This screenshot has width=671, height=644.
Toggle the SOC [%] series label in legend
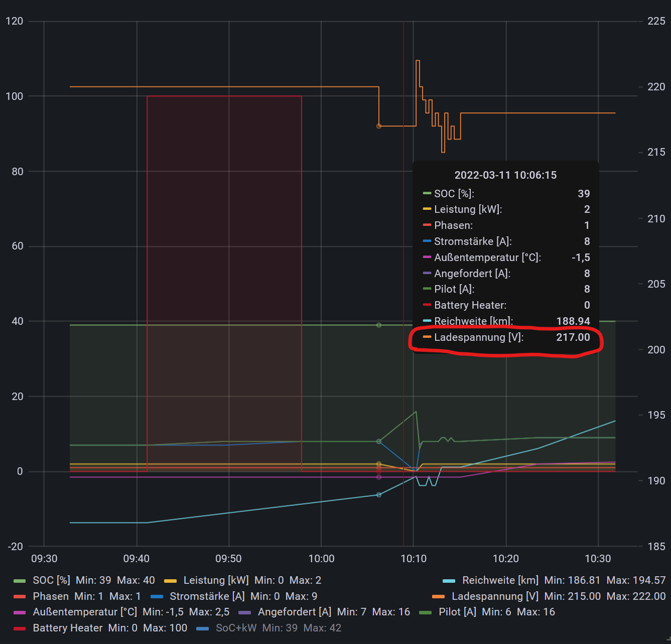(x=51, y=580)
